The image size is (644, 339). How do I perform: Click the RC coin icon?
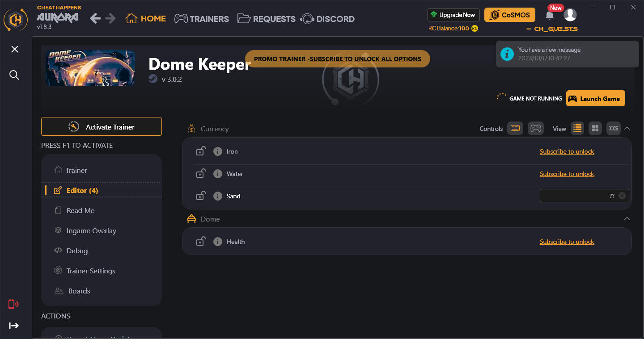(x=475, y=28)
